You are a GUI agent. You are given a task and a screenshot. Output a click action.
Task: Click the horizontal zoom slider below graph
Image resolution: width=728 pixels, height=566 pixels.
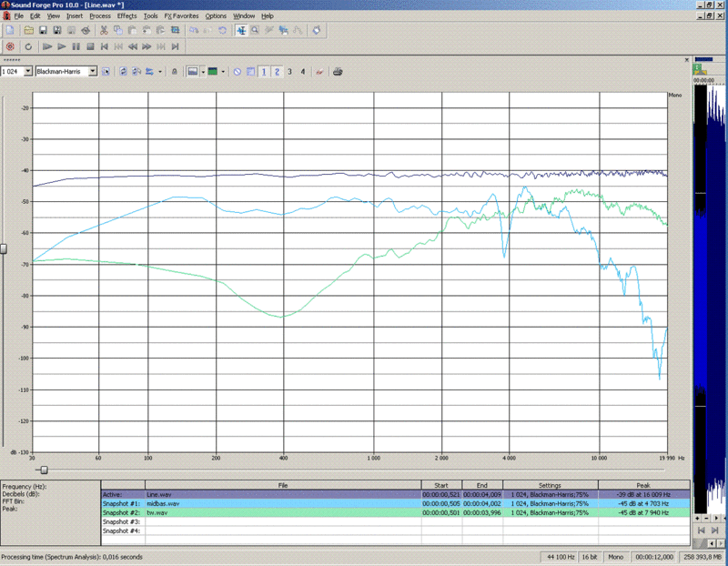pyautogui.click(x=43, y=470)
